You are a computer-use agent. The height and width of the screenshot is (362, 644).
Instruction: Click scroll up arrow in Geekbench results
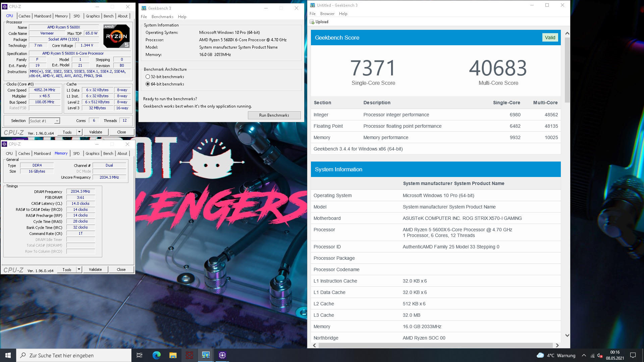[567, 34]
